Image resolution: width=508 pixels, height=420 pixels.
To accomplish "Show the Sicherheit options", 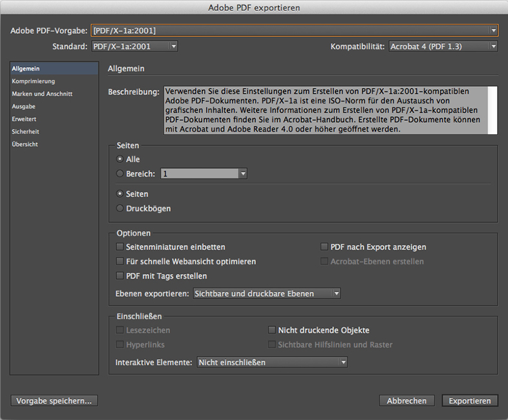I will (26, 132).
